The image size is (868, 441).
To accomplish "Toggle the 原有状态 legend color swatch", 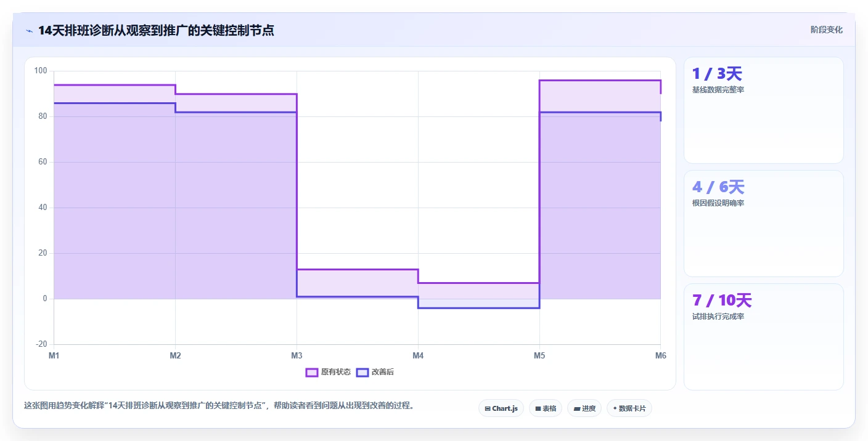I will (312, 372).
